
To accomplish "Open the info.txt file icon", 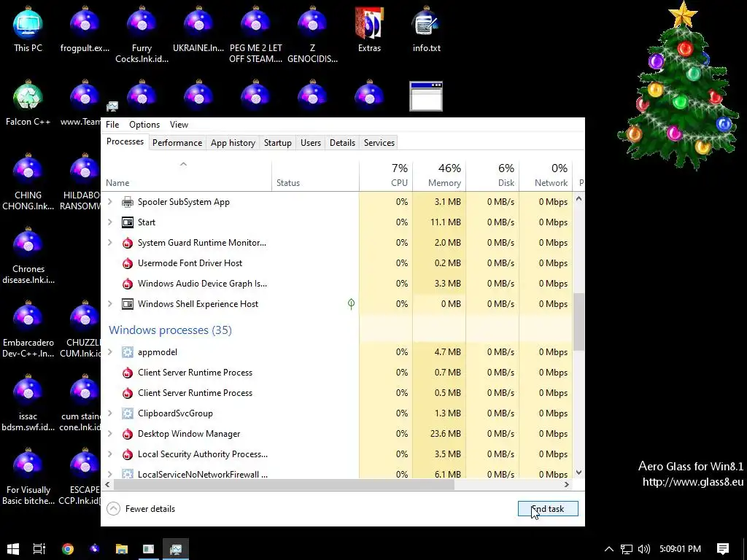I will (426, 29).
